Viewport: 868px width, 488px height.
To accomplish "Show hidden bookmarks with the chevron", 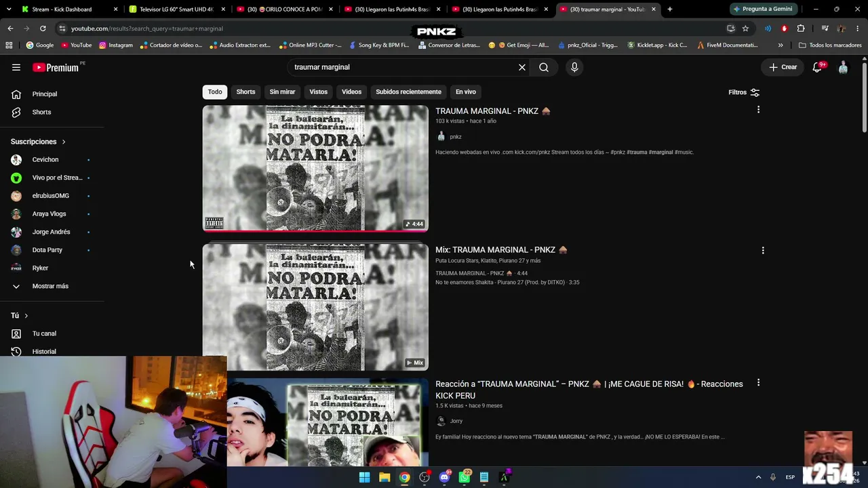I will pyautogui.click(x=781, y=45).
